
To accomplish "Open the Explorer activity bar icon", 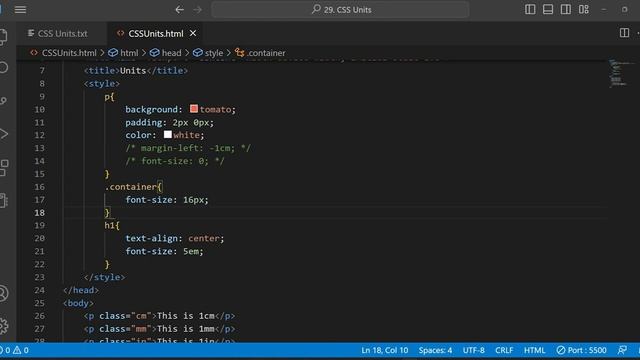I will [x=3, y=37].
